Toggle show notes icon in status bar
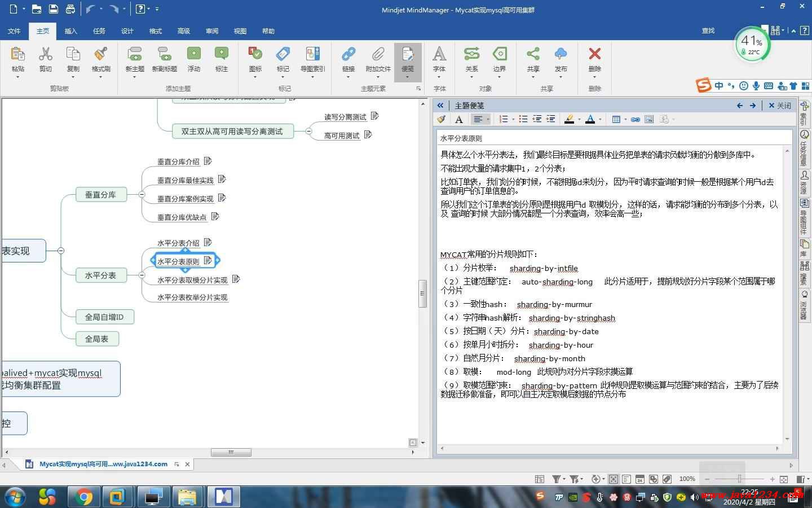The image size is (812, 508). click(x=626, y=479)
